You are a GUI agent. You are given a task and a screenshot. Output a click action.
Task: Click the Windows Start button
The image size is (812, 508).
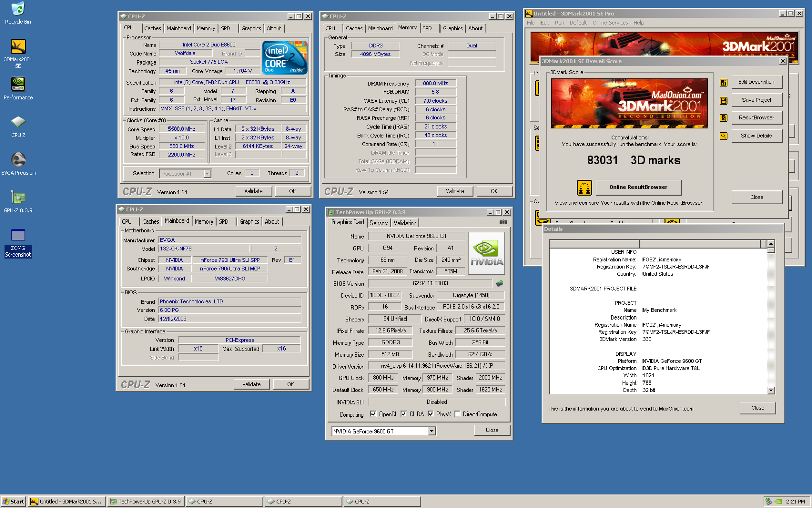point(13,501)
